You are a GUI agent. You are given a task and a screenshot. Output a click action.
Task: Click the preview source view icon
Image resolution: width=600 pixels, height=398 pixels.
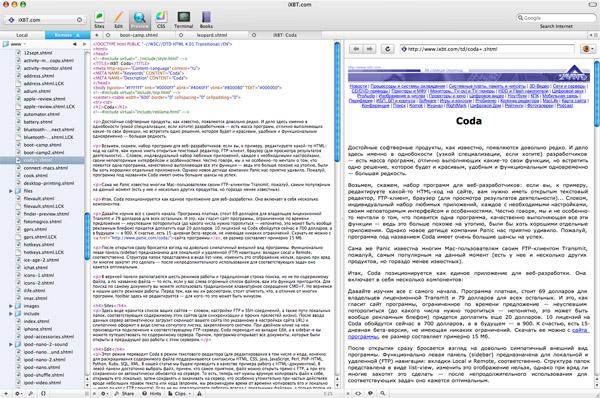[358, 393]
